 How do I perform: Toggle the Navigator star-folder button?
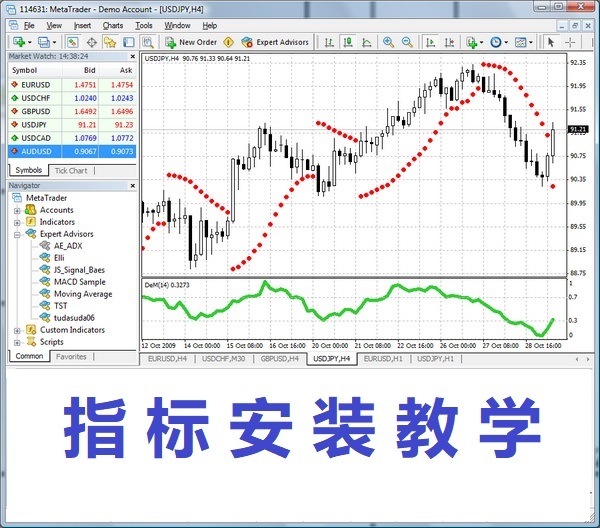pyautogui.click(x=110, y=42)
